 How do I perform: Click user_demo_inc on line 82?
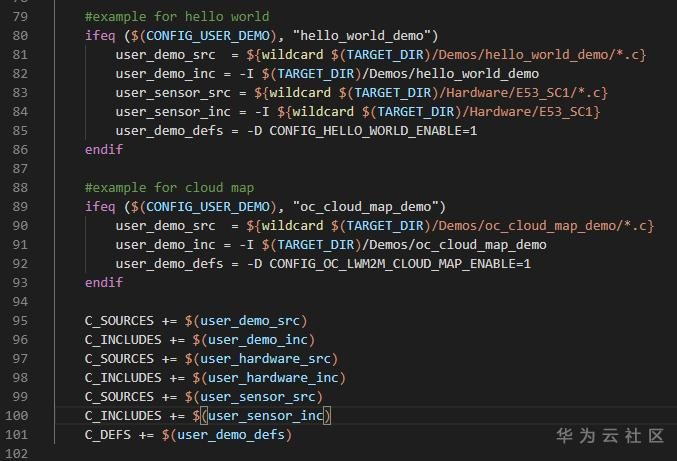tap(165, 74)
